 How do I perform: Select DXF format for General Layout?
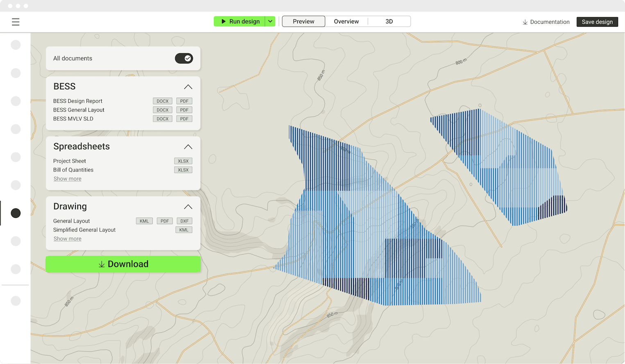click(x=184, y=221)
